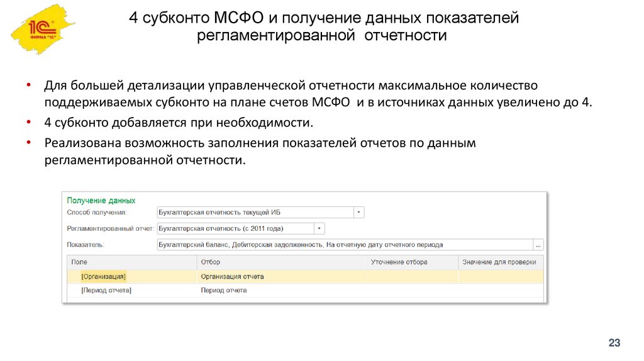Click the Показатель field with Бухгалтерский баланс

345,245
